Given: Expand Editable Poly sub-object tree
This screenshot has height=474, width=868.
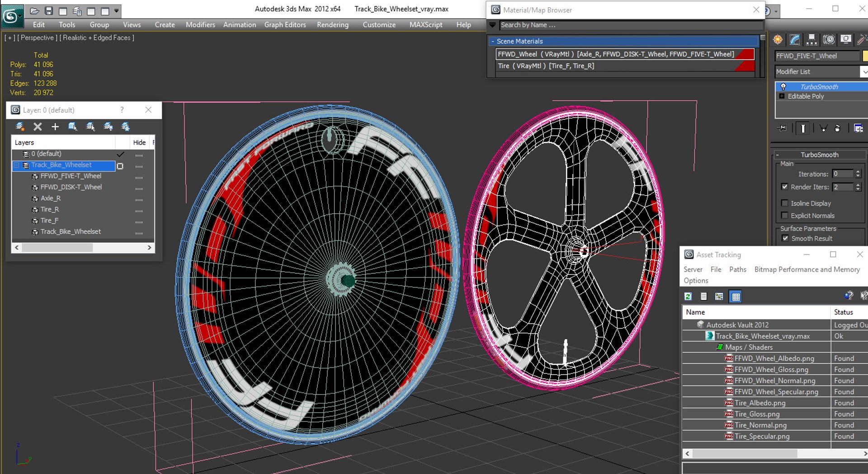Looking at the screenshot, I should 782,96.
